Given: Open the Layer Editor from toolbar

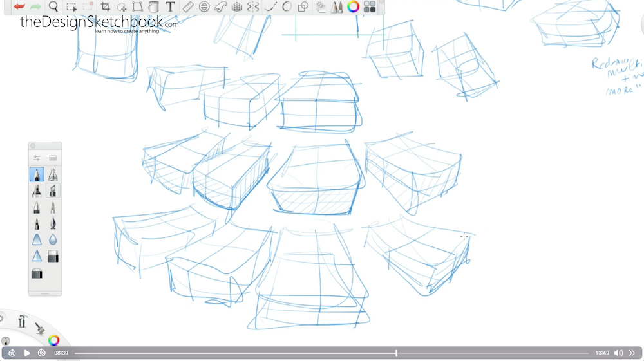Looking at the screenshot, I should (x=321, y=6).
